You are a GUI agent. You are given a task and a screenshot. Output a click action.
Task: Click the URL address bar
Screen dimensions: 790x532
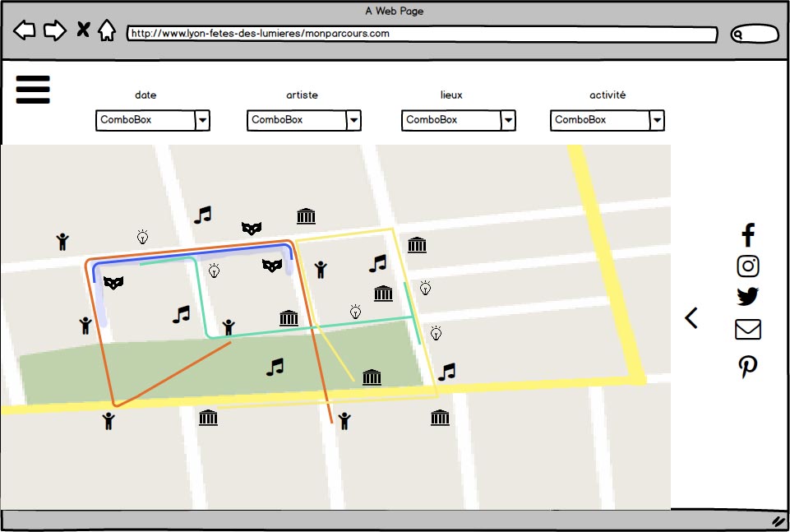coord(421,35)
